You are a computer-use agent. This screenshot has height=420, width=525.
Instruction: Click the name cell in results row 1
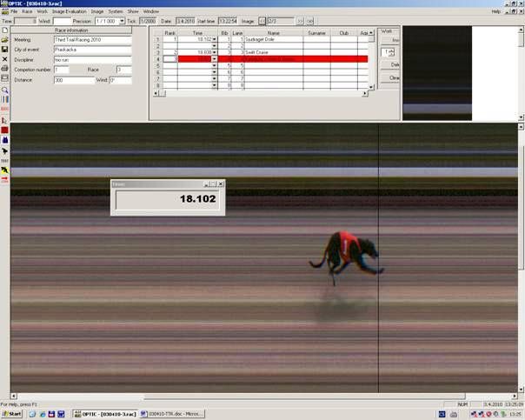pyautogui.click(x=274, y=39)
